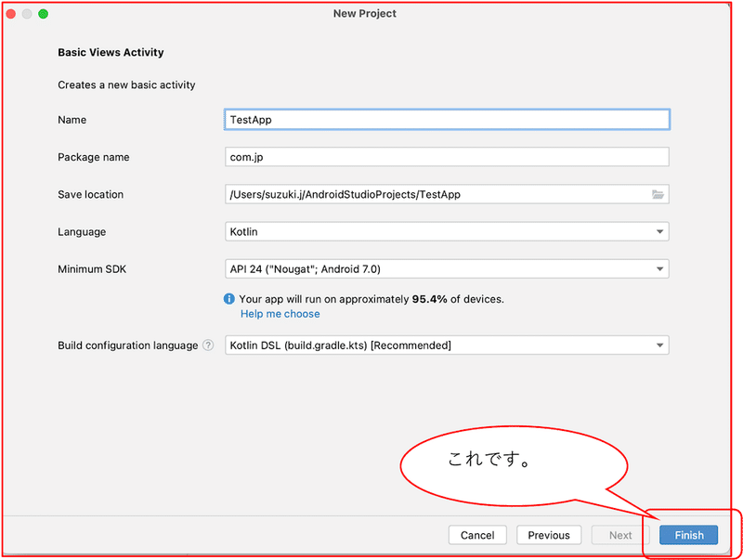Click the Basic Views Activity heading
The height and width of the screenshot is (560, 743).
click(111, 52)
